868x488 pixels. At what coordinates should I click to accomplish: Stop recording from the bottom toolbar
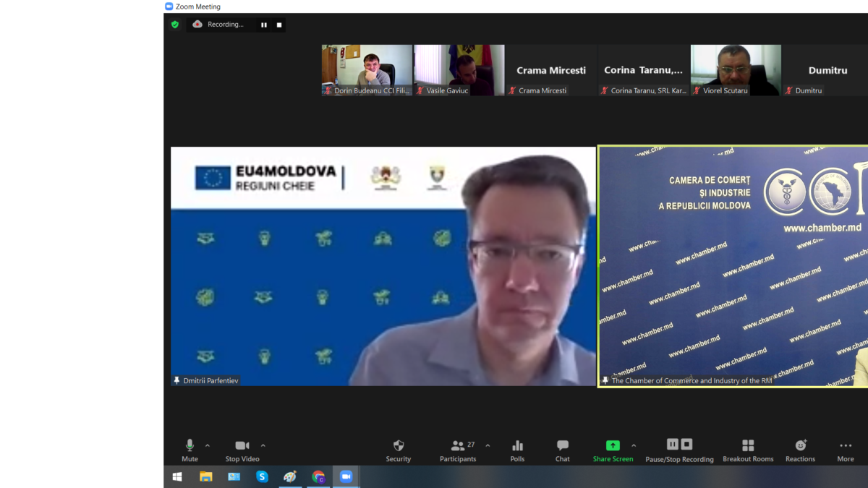[687, 444]
